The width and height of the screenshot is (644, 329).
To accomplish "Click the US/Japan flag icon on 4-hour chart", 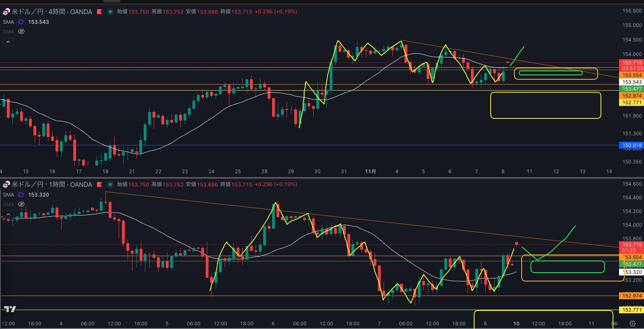I will click(6, 12).
